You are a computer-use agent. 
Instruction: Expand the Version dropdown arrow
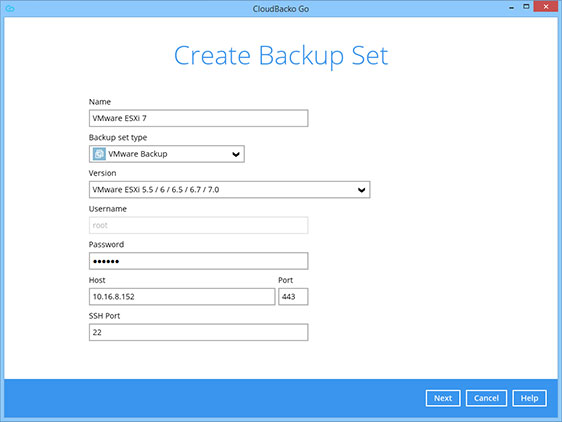pos(361,190)
